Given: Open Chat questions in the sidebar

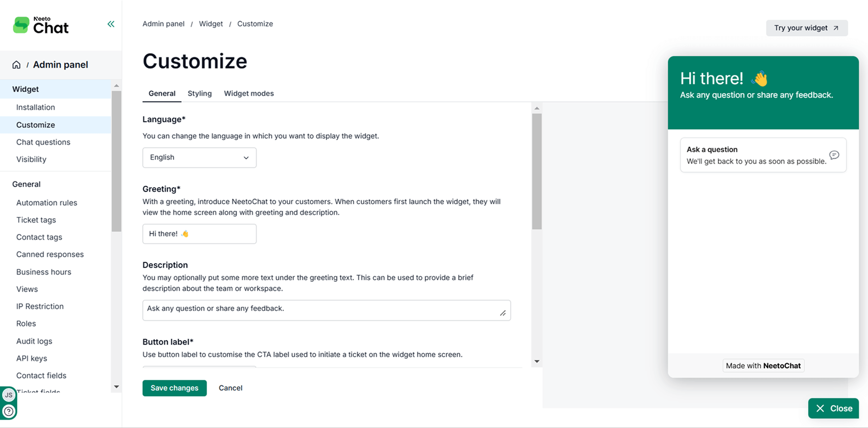Looking at the screenshot, I should [x=43, y=142].
